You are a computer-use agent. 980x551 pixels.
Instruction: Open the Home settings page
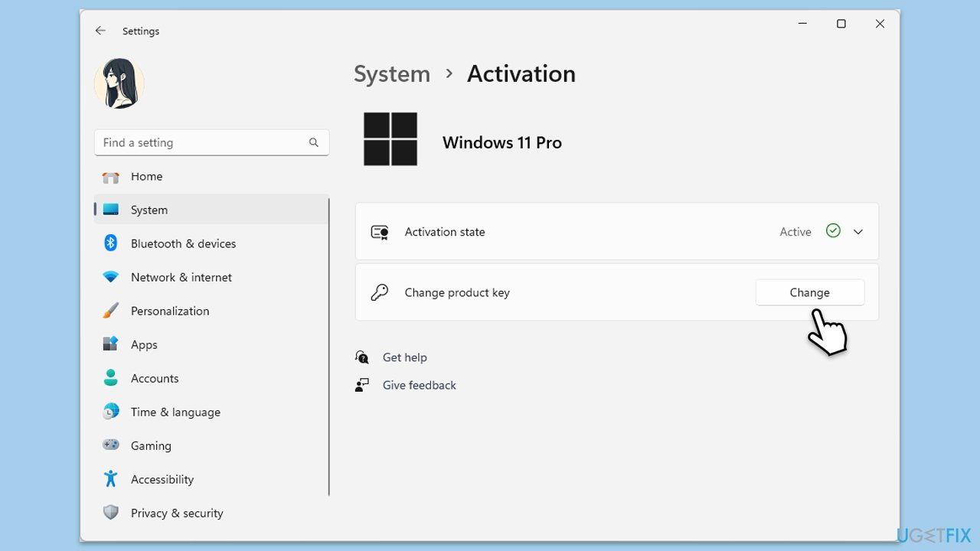click(146, 176)
